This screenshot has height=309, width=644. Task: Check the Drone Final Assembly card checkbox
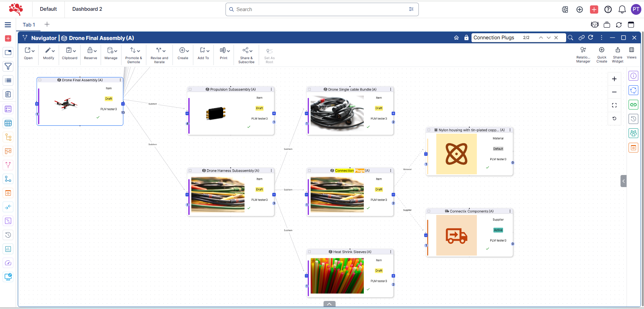pyautogui.click(x=40, y=80)
